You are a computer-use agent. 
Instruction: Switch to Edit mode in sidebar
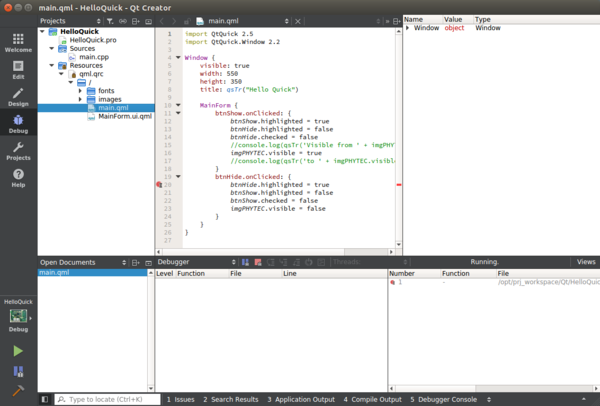click(18, 70)
